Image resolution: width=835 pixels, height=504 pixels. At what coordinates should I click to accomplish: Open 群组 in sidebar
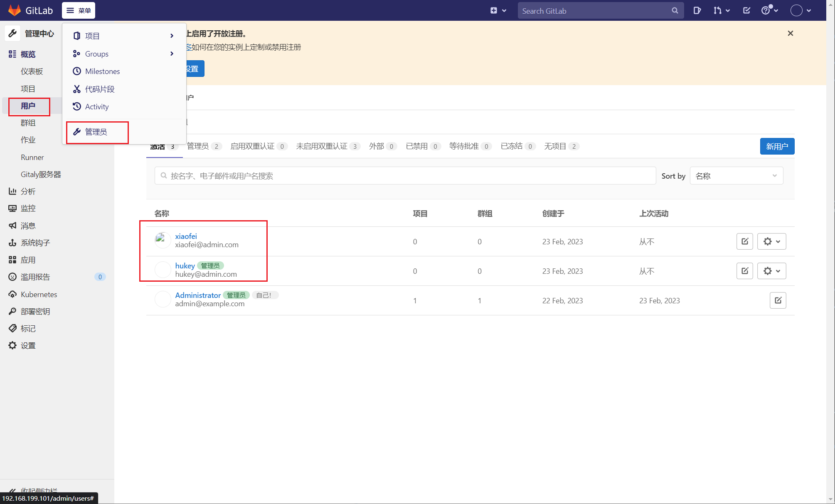pos(28,123)
